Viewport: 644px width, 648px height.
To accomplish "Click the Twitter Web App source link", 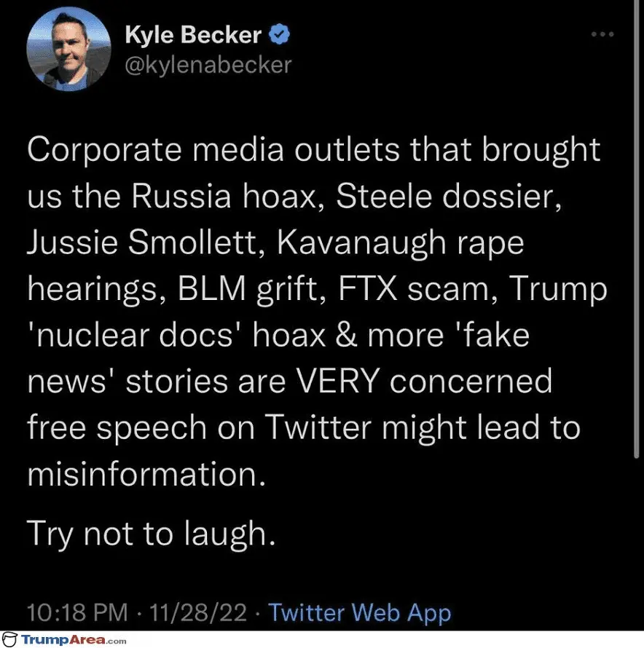I will tap(360, 612).
